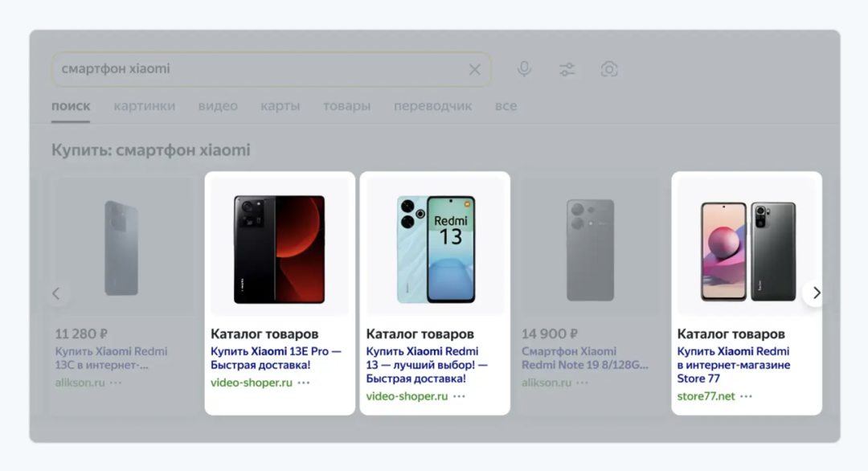Open the Купить Xiaomi 13E Pro link

click(277, 357)
